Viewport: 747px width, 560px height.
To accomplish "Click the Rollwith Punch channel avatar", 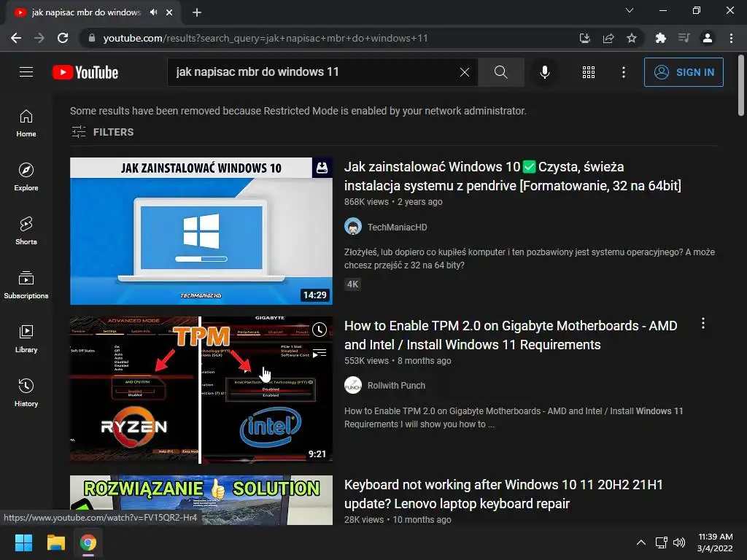I will pyautogui.click(x=353, y=385).
